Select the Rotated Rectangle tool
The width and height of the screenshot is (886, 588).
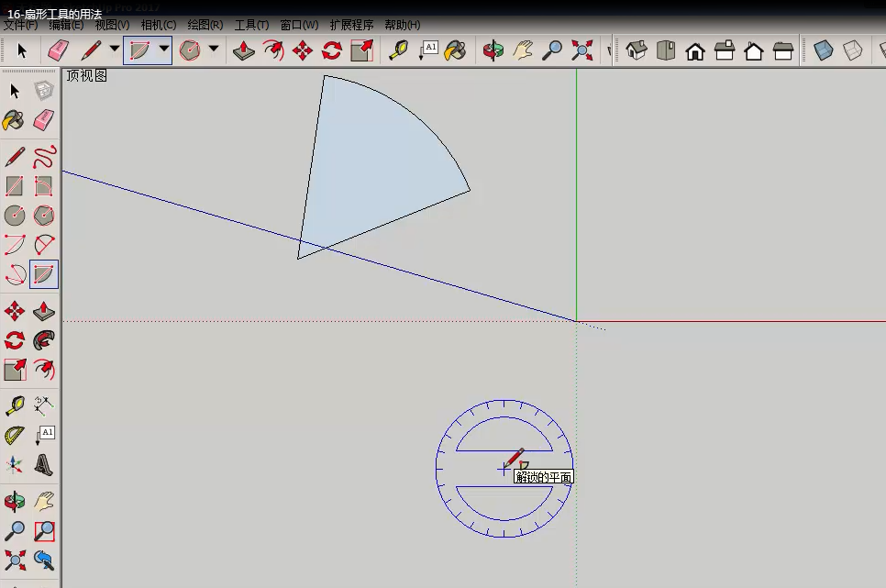44,186
